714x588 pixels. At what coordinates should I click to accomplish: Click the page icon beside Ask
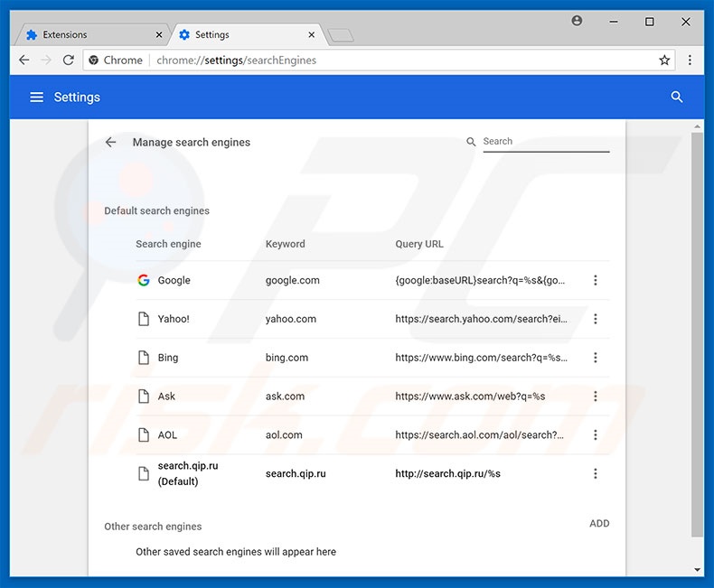[x=144, y=397]
